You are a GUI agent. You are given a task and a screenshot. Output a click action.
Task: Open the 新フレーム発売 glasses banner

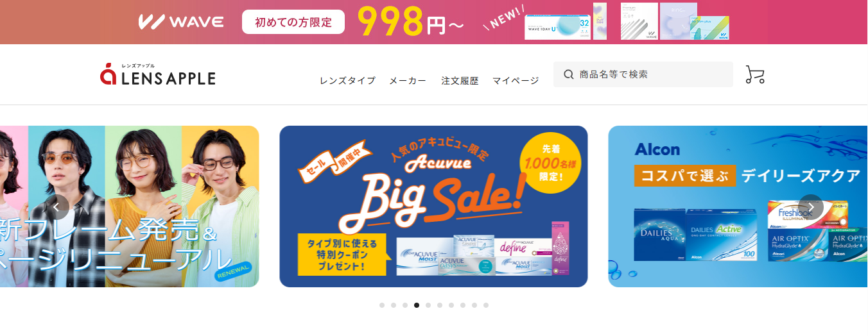130,206
